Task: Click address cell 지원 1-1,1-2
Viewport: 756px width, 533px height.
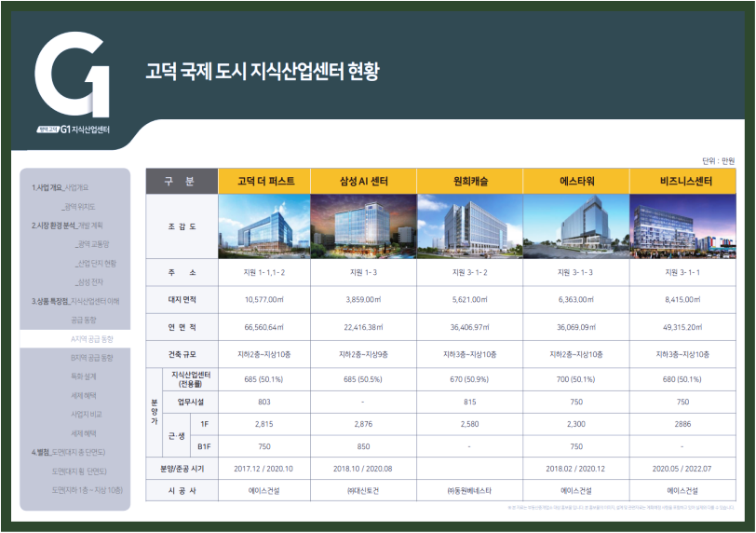Action: pos(264,272)
